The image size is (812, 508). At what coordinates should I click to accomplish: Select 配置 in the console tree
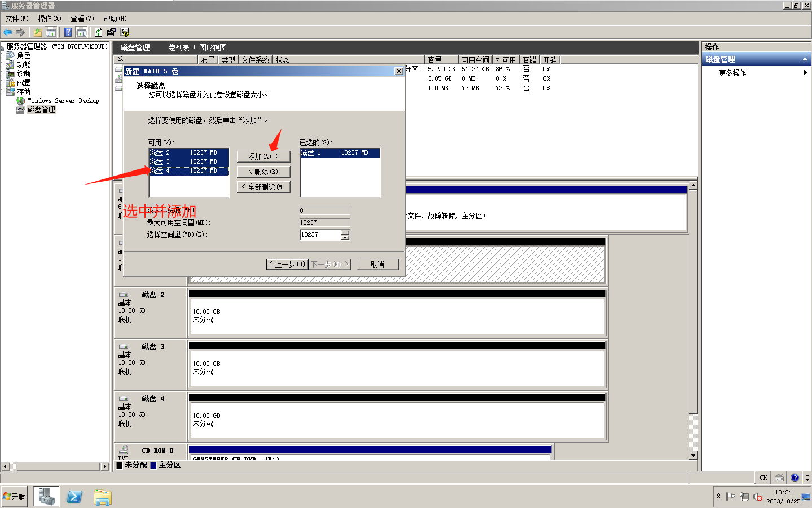[24, 82]
